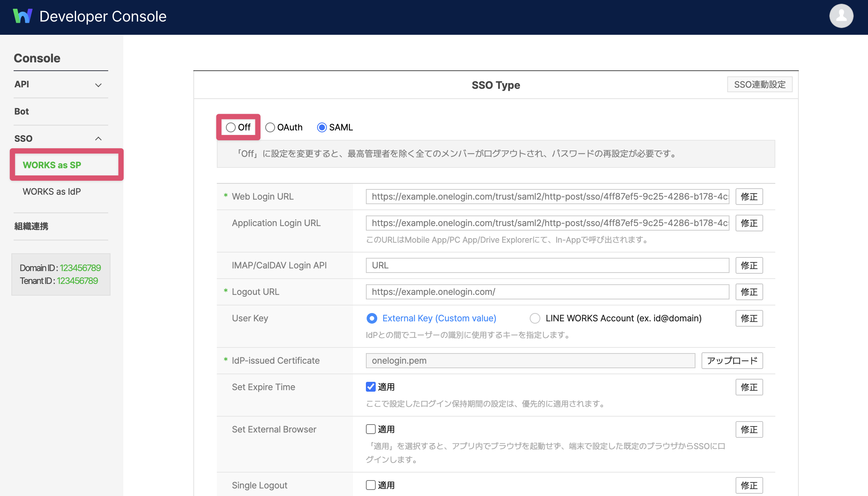Collapse the SSO menu chevron

tap(98, 139)
